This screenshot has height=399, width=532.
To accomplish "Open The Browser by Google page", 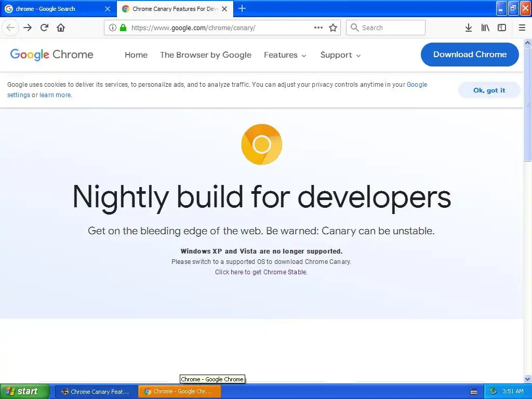I will [x=206, y=55].
